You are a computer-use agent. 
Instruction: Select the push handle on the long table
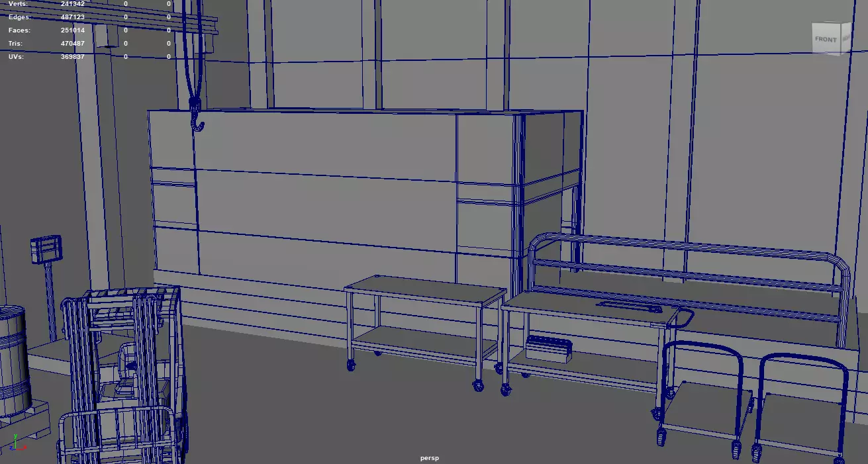pyautogui.click(x=682, y=319)
